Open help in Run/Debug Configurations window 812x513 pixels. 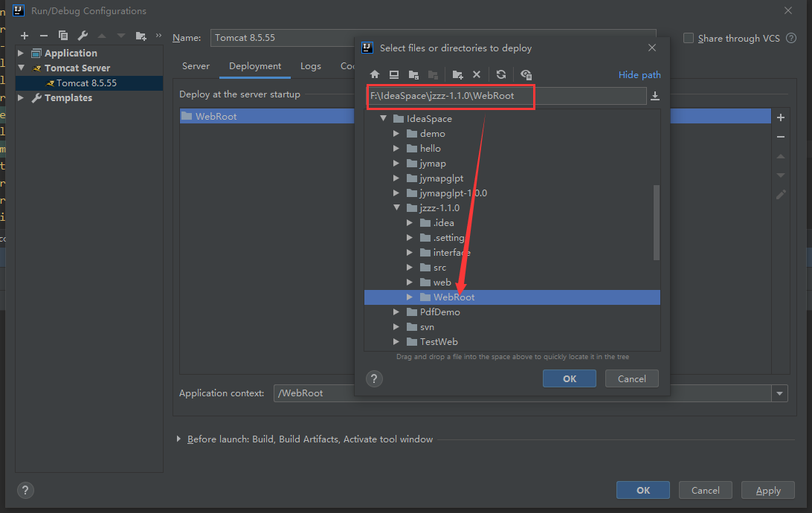pyautogui.click(x=25, y=490)
